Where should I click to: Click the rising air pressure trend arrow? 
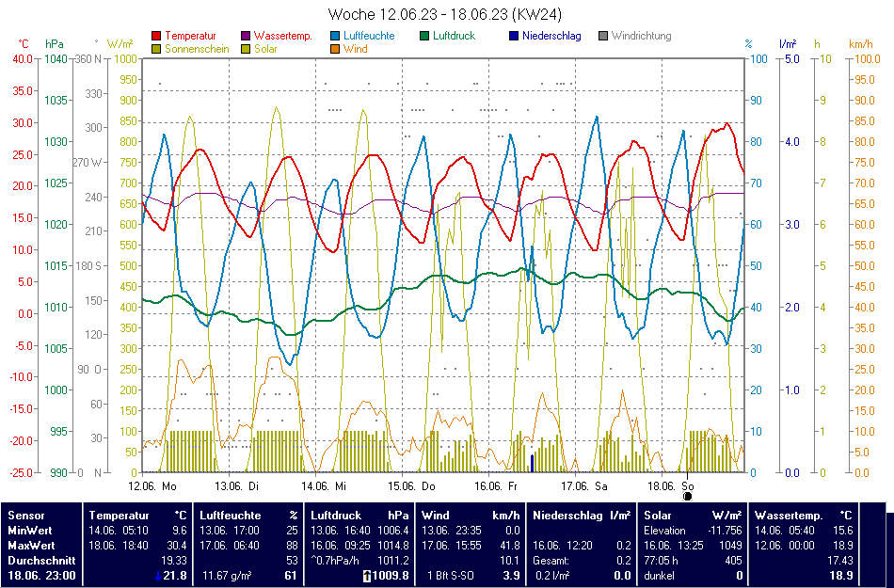pos(367,576)
